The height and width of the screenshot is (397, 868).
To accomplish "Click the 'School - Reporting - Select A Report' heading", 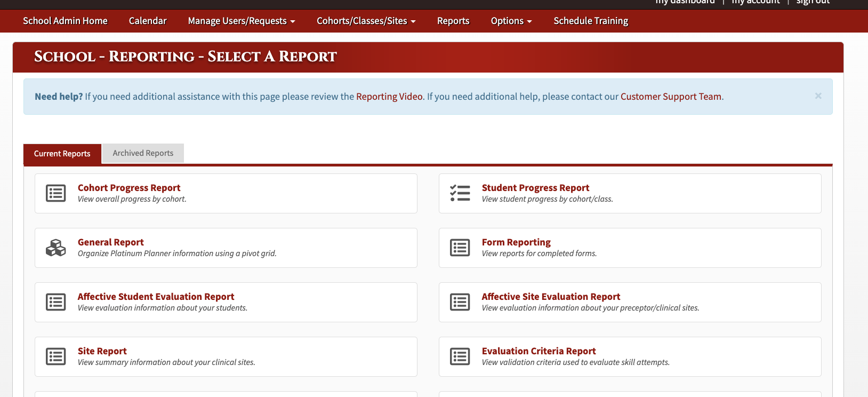I will [186, 57].
